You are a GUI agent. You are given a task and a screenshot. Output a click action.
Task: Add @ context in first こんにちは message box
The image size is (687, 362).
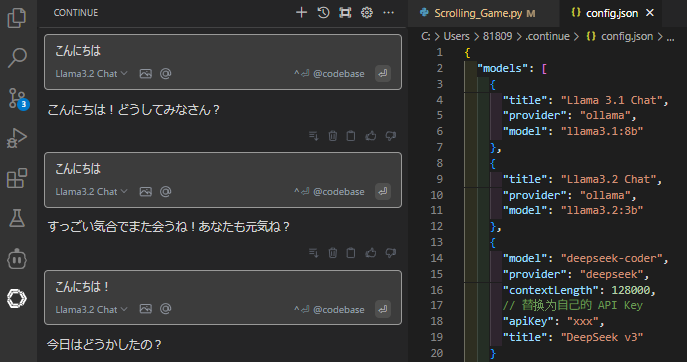[165, 74]
